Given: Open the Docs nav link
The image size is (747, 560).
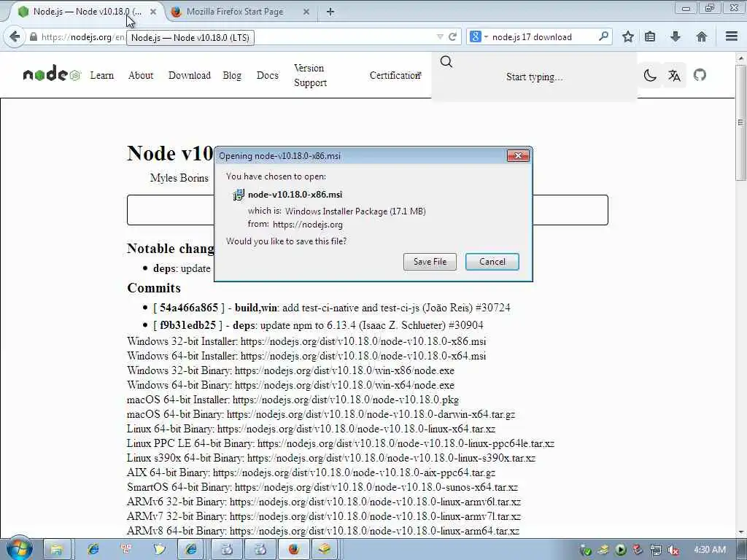Looking at the screenshot, I should [x=267, y=75].
